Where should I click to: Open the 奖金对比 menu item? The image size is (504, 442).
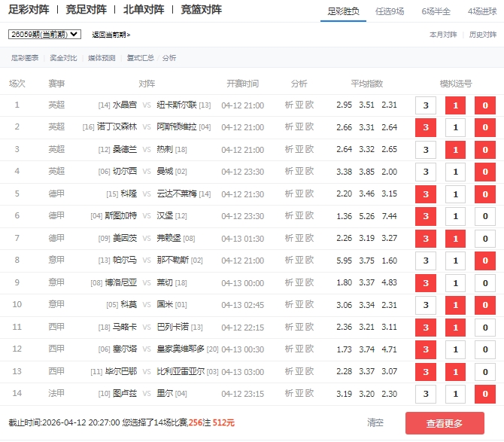point(63,58)
